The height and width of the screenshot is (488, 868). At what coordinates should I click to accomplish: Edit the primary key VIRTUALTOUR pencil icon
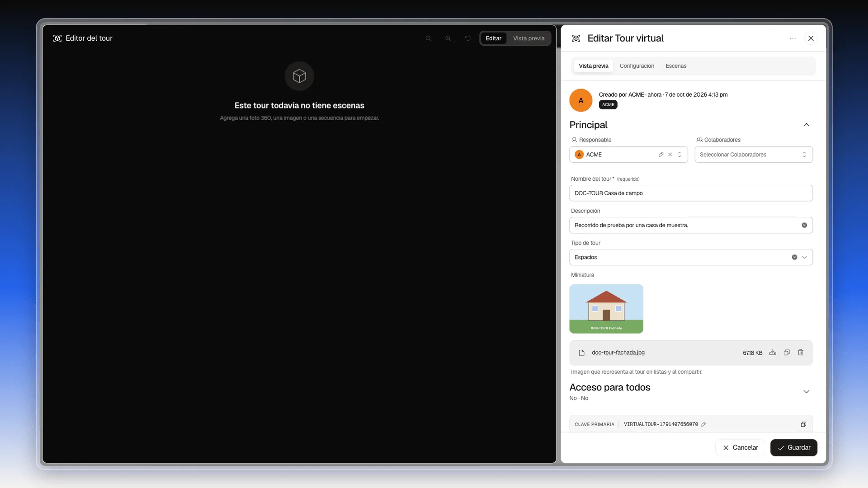pos(703,424)
